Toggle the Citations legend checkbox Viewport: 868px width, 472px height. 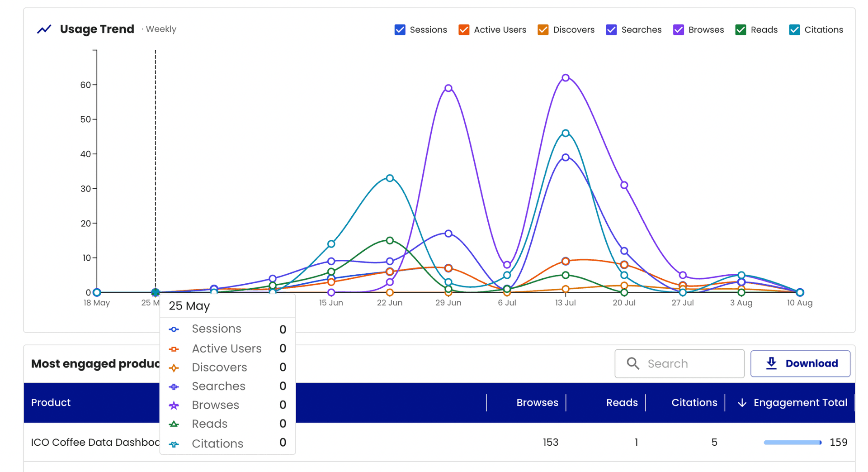click(794, 30)
